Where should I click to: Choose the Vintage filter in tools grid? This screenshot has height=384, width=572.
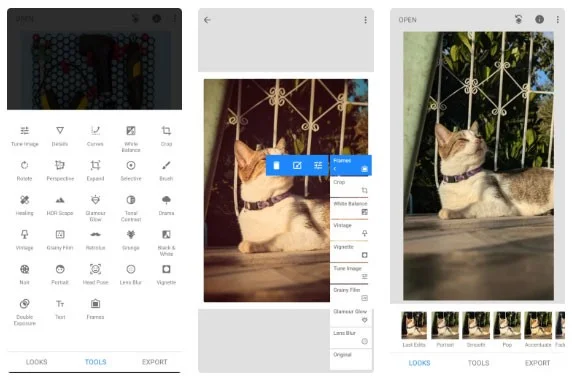24,240
